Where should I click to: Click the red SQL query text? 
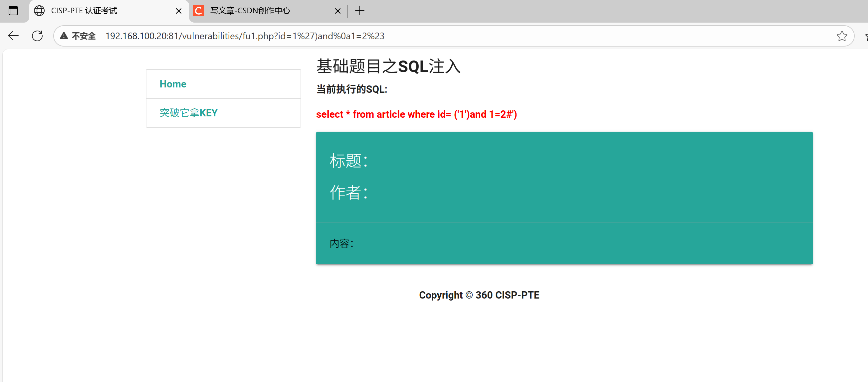point(416,114)
